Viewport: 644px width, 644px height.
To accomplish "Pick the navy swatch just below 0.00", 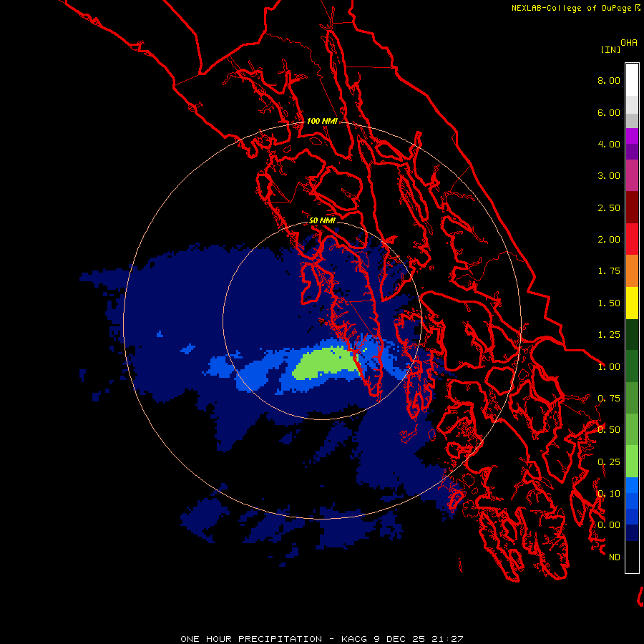I will [x=632, y=533].
